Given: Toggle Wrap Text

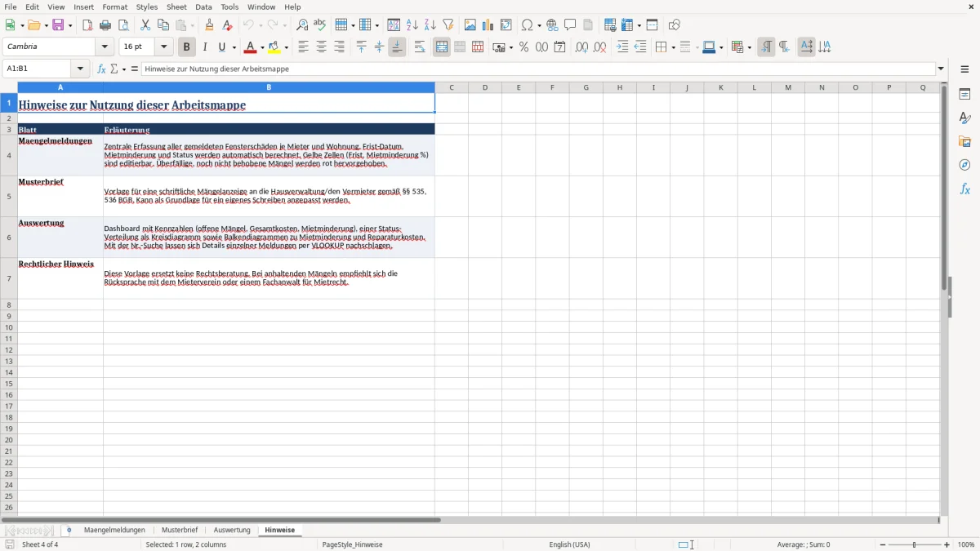Looking at the screenshot, I should point(420,47).
